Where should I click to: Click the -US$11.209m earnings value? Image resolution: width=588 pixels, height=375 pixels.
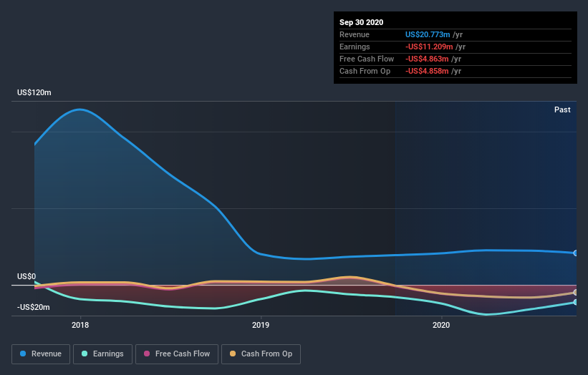[429, 47]
